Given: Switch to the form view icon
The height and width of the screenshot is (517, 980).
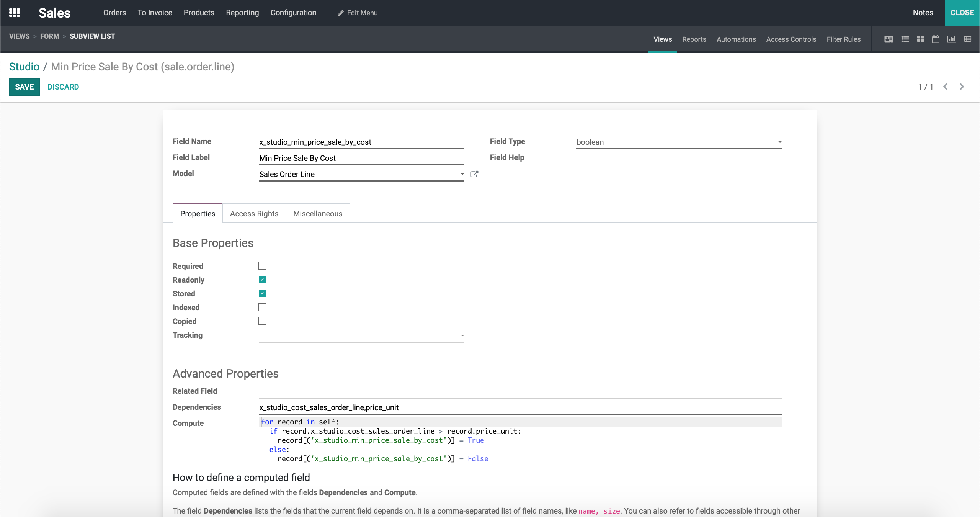Looking at the screenshot, I should (889, 39).
